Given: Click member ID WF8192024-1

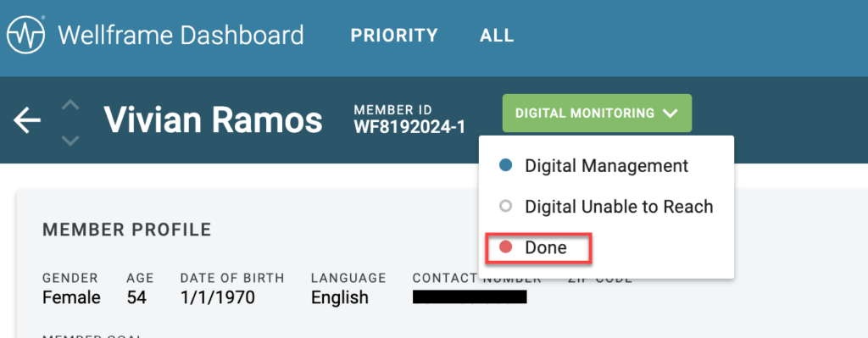Looking at the screenshot, I should pyautogui.click(x=409, y=127).
